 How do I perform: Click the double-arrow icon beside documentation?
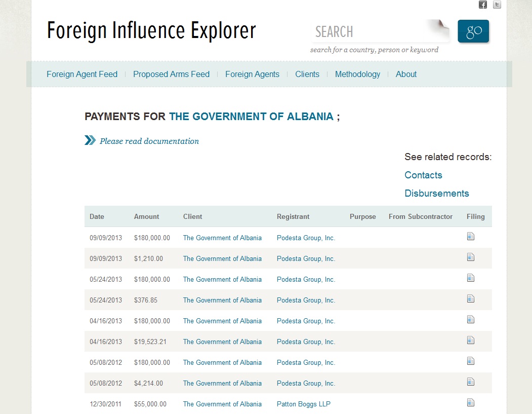click(x=90, y=140)
